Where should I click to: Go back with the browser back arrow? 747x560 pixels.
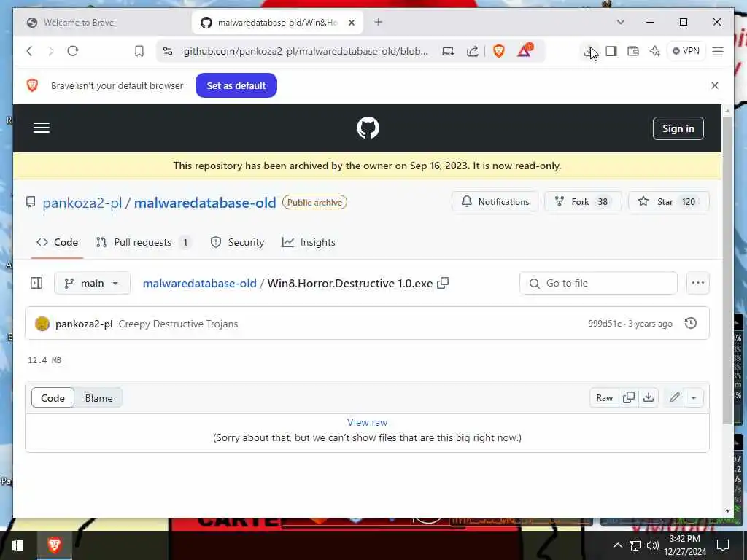point(29,51)
